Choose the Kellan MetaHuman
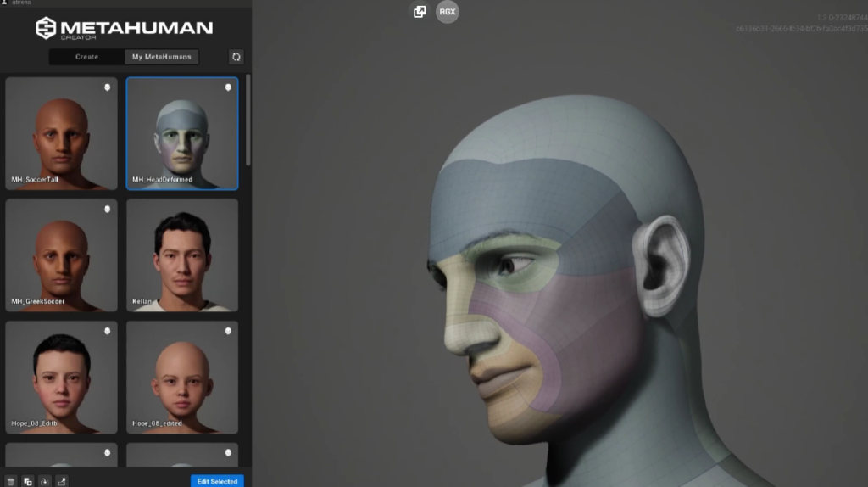868x487 pixels. [x=182, y=255]
